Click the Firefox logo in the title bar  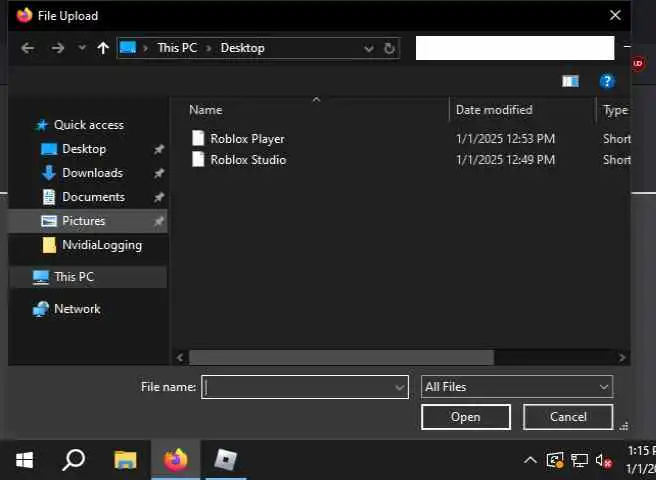point(24,15)
